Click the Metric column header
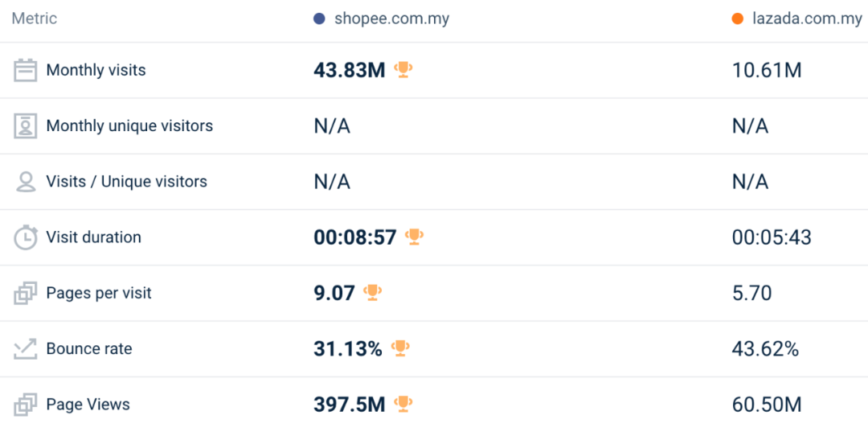 pyautogui.click(x=35, y=19)
